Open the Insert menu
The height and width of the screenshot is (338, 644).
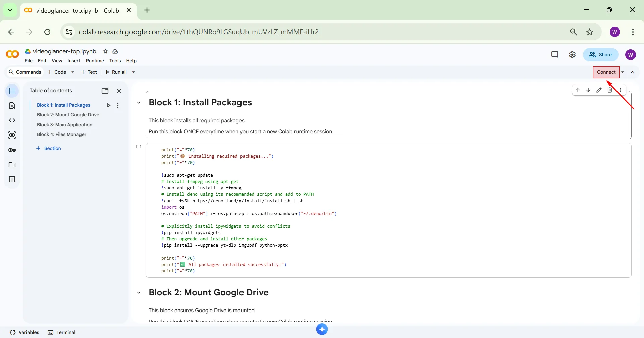(x=74, y=61)
